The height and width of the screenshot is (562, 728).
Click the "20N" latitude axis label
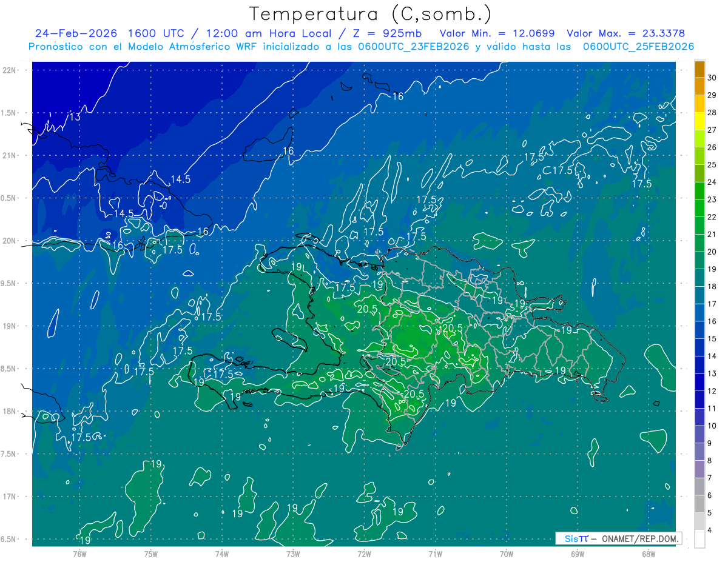(10, 241)
